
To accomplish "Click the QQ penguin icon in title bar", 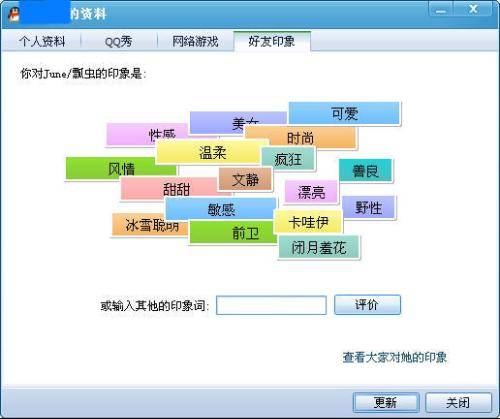I will [13, 14].
